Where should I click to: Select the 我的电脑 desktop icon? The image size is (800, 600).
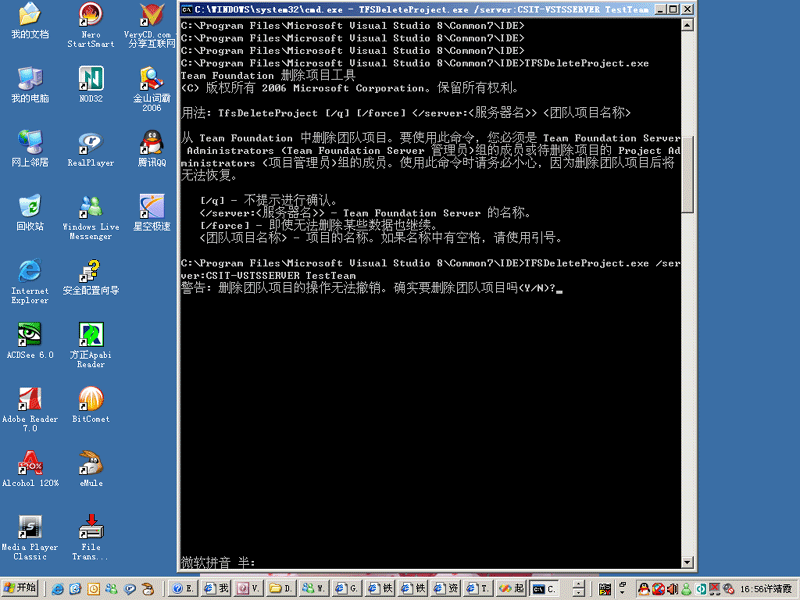coord(30,85)
